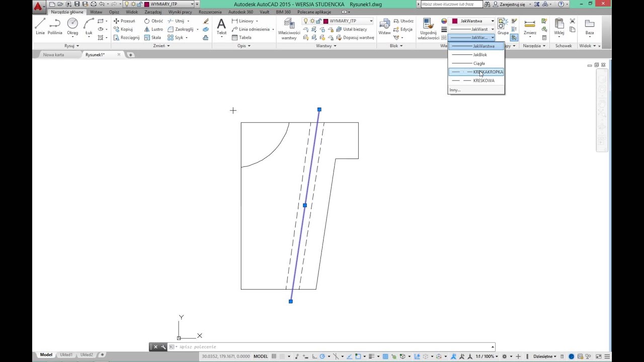
Task: Click the Rozciągnij (stretch) tool
Action: click(x=126, y=37)
